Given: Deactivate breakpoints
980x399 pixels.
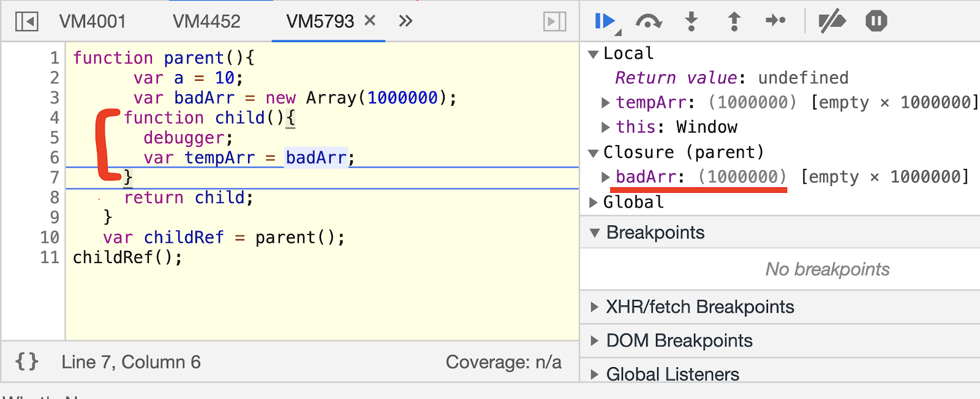Looking at the screenshot, I should point(832,21).
